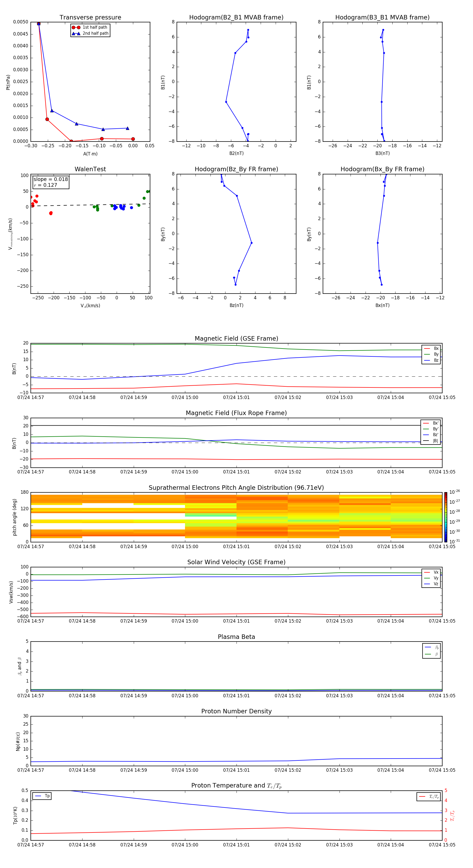Click the red Te/Tp legend entry

[429, 796]
